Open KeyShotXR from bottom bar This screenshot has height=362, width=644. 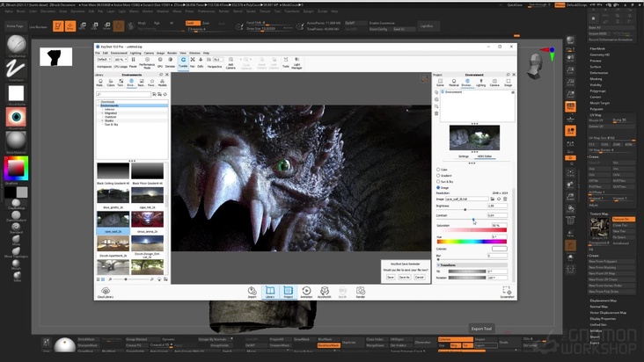coord(325,292)
